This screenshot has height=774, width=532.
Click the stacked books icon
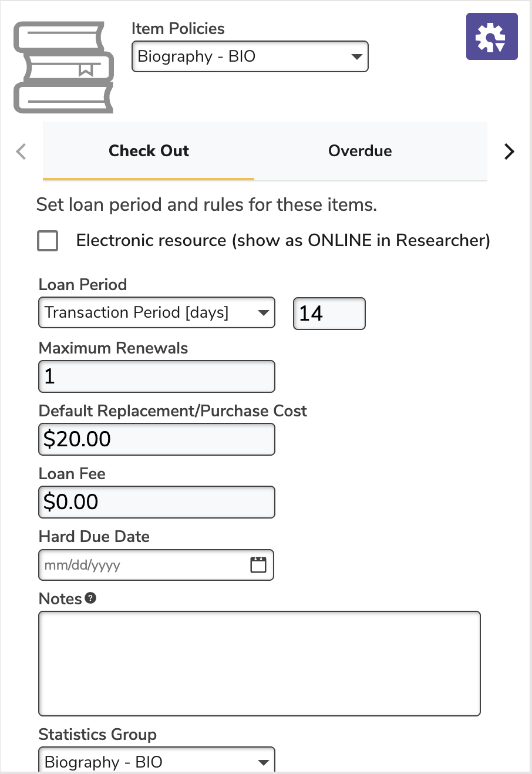[63, 68]
